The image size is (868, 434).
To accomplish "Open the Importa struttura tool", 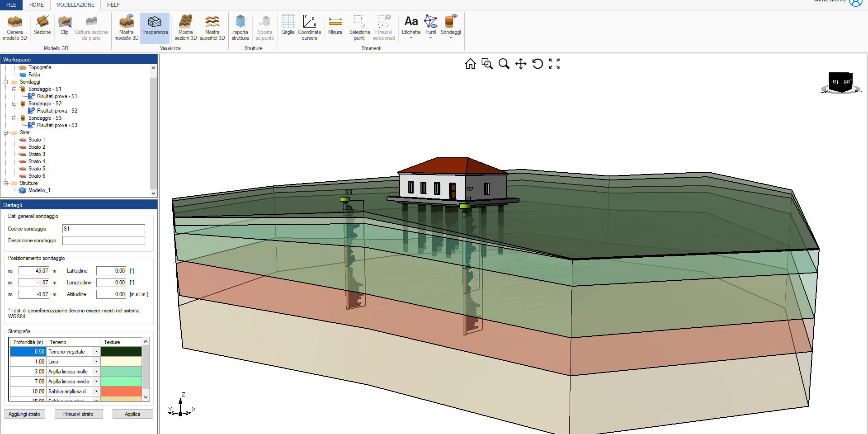I will tap(240, 27).
